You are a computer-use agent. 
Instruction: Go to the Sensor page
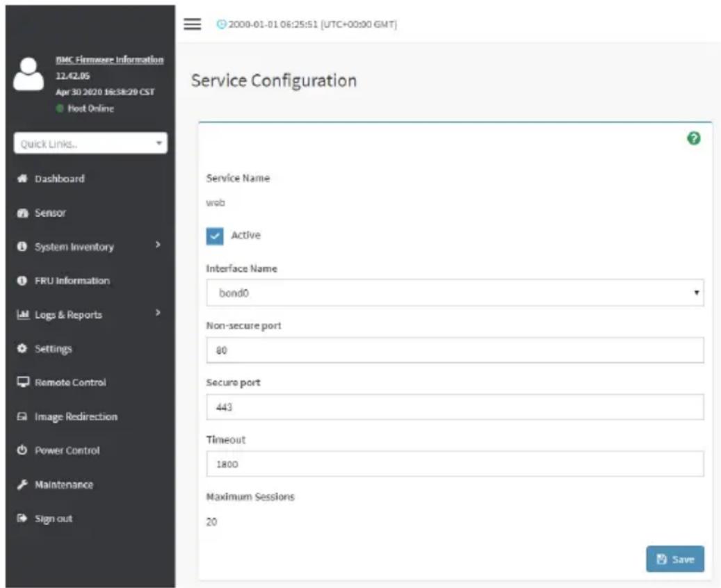coord(51,213)
